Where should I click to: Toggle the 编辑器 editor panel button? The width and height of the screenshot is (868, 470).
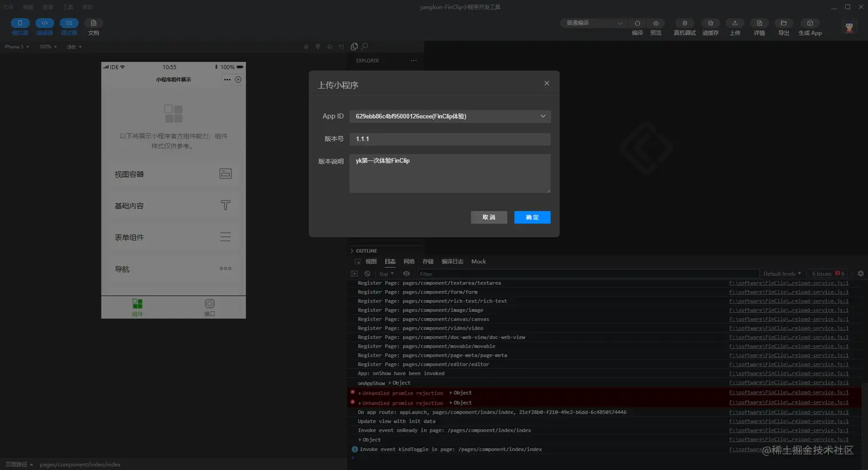[x=45, y=23]
